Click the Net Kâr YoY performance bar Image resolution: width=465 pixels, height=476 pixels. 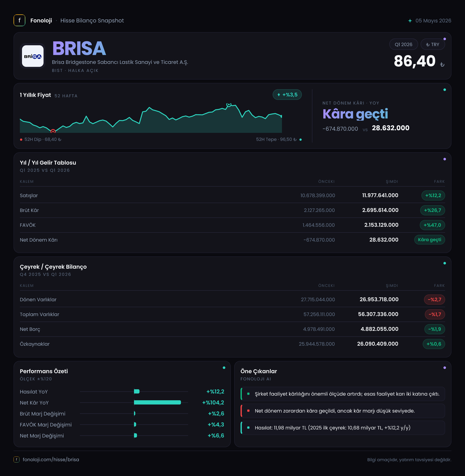coord(157,403)
